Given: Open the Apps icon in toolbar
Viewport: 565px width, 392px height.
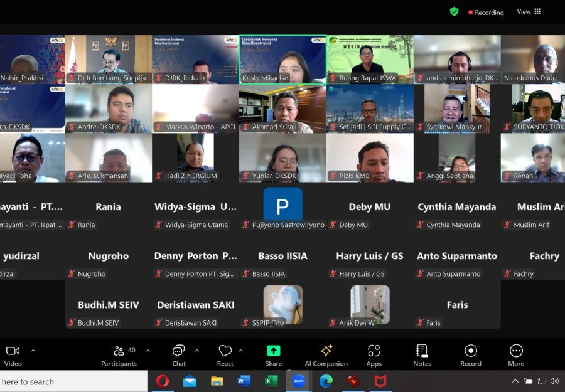Looking at the screenshot, I should (374, 351).
